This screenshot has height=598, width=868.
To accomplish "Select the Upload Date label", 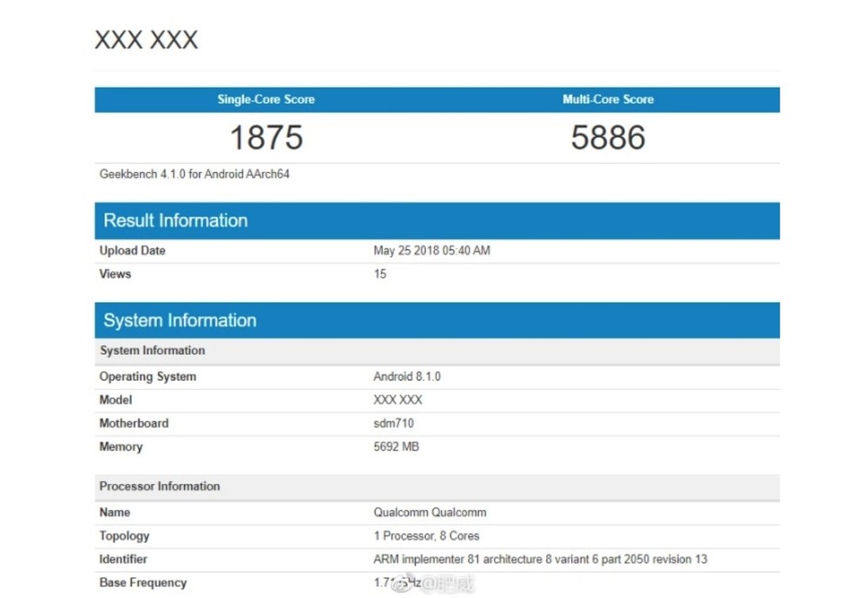I will [132, 250].
